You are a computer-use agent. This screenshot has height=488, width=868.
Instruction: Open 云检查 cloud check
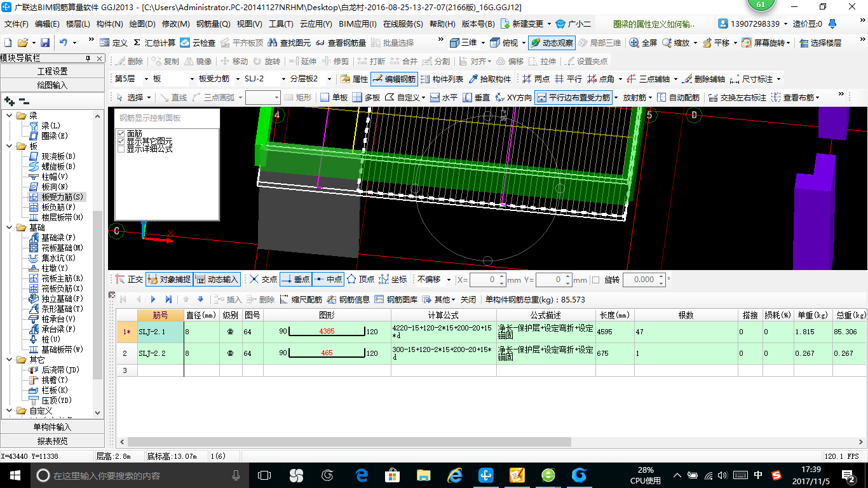(x=198, y=43)
